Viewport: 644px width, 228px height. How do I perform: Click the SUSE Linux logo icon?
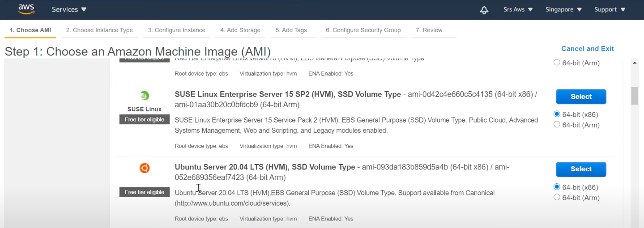[x=144, y=96]
